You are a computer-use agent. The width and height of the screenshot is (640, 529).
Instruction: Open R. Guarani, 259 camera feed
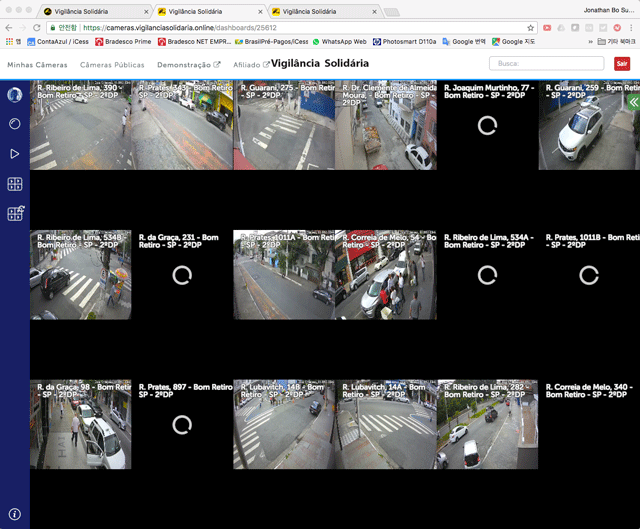tap(589, 125)
